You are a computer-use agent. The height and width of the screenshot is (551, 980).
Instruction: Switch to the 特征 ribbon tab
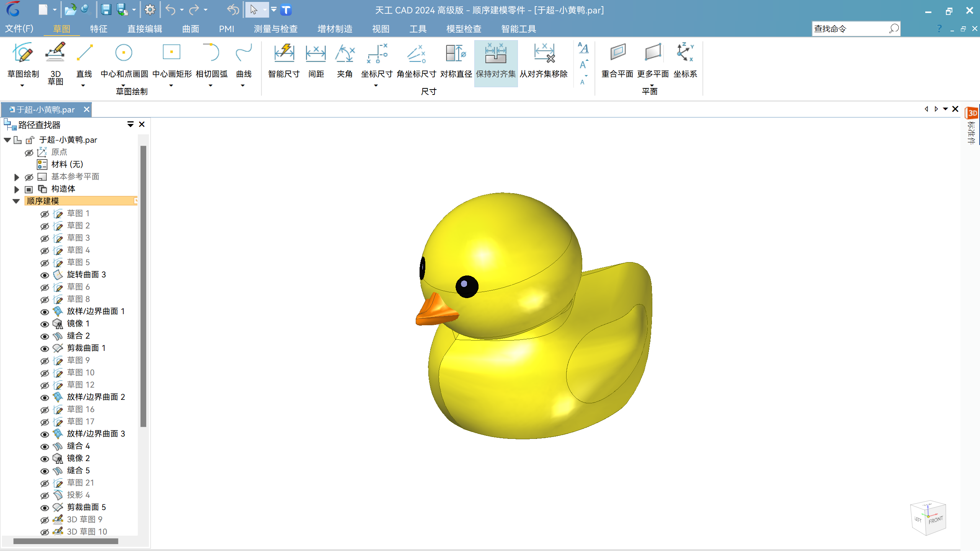(98, 29)
